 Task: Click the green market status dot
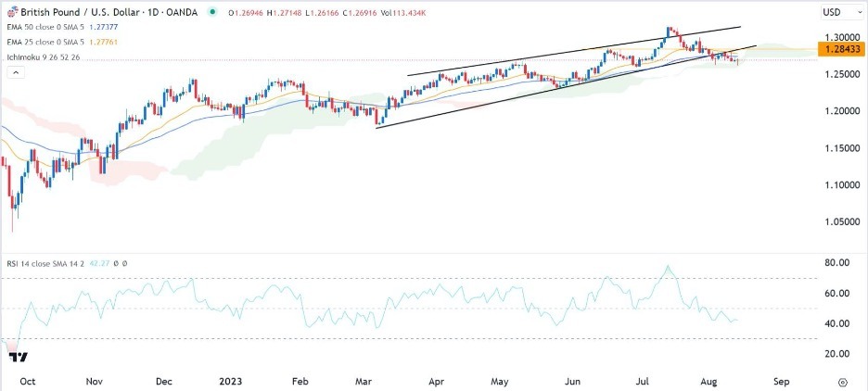point(214,12)
